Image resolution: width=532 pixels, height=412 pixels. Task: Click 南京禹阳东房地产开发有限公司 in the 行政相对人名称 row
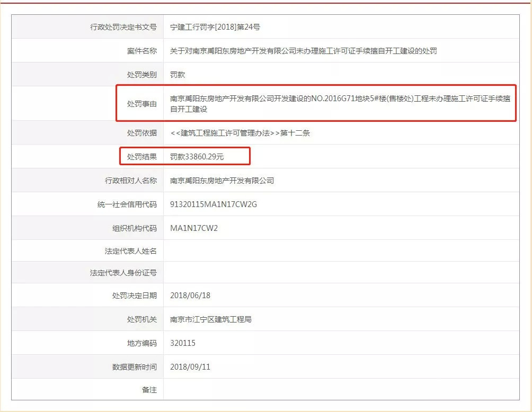[x=222, y=181]
